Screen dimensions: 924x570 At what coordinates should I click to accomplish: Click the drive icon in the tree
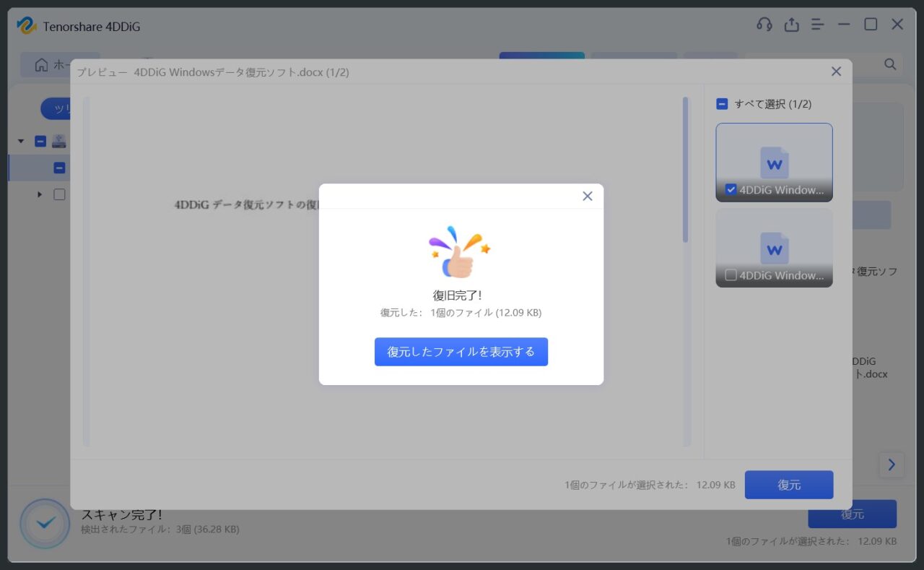59,142
